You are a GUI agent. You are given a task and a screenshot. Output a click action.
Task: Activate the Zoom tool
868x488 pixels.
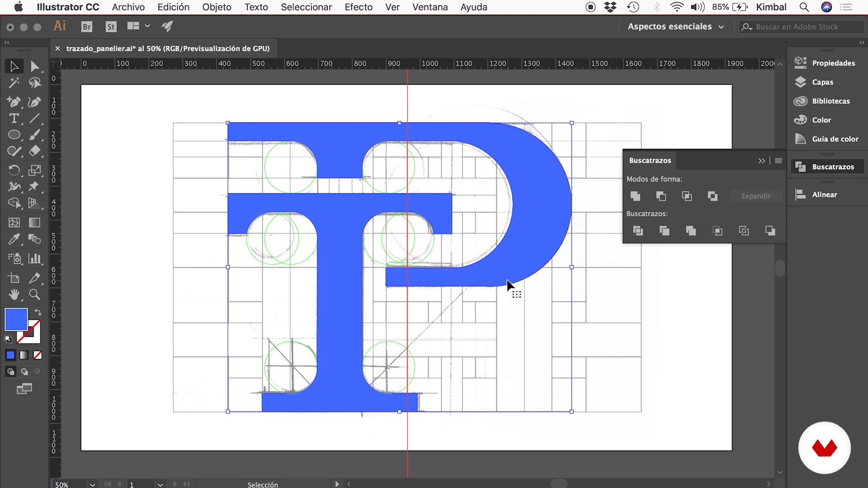pos(35,295)
